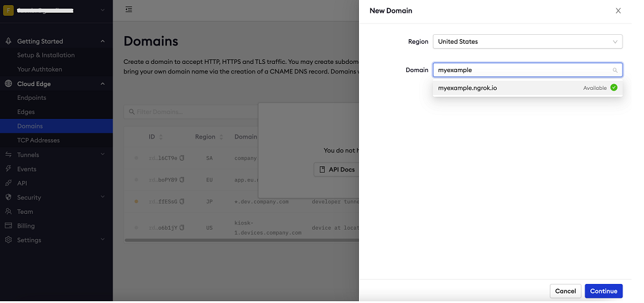Click the orange status dot in JP row
644x303 pixels.
click(137, 201)
